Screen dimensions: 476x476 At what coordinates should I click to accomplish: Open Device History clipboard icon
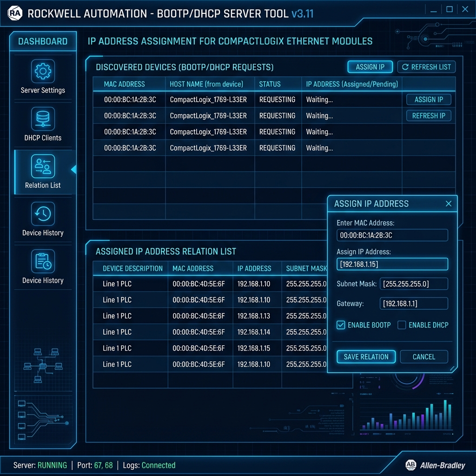[43, 261]
